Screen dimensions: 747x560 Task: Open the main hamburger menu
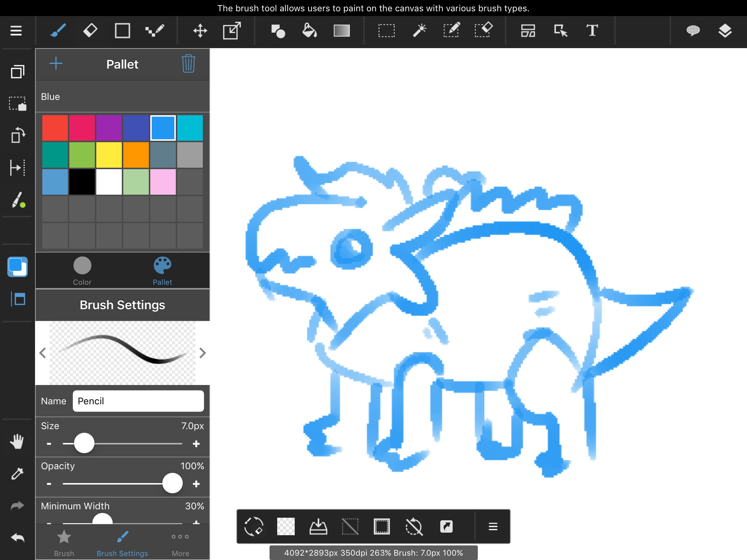pos(16,31)
